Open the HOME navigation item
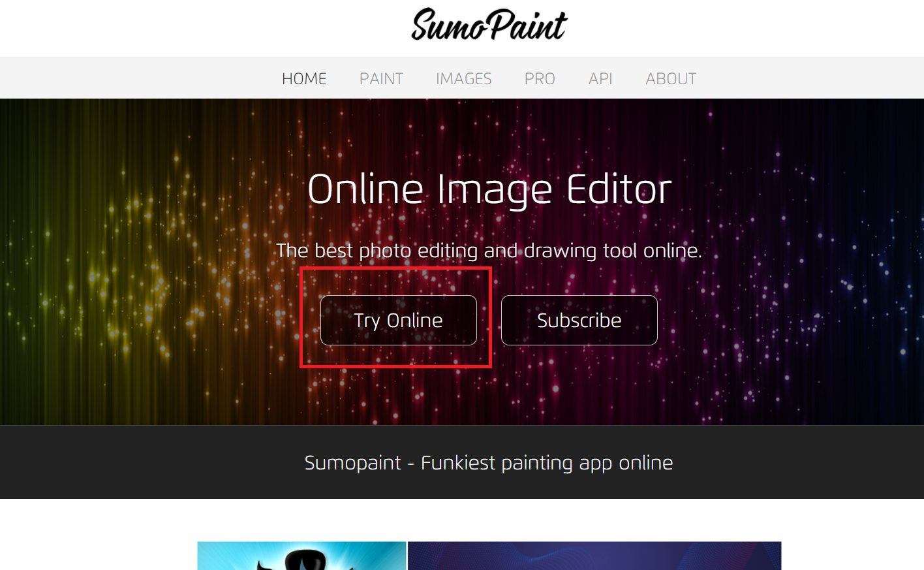Viewport: 924px width, 570px height. [304, 79]
